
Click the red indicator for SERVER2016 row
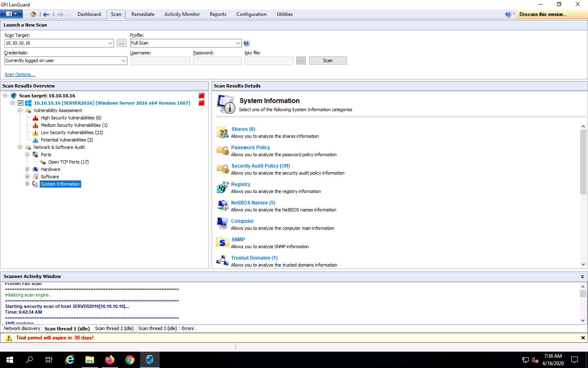coord(201,103)
